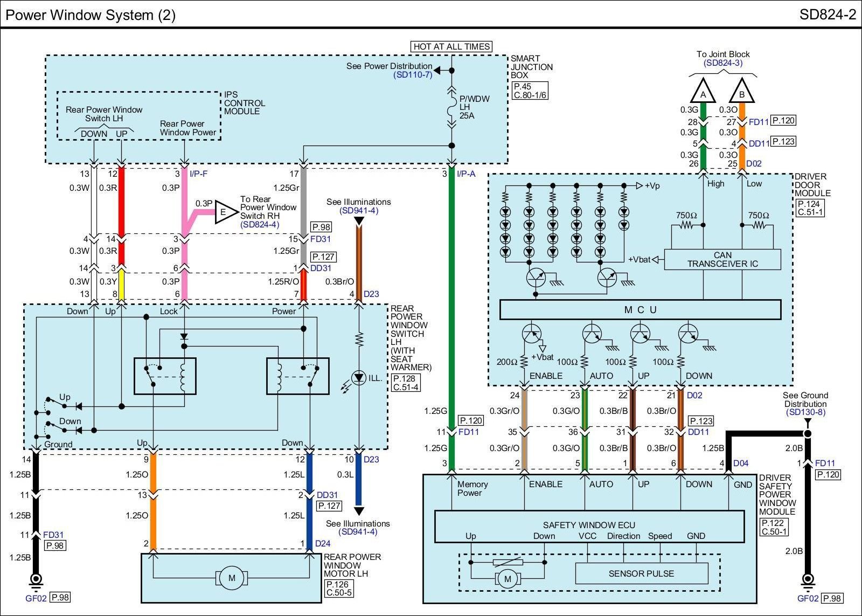Click the triangle connector labeled A
This screenshot has width=862, height=616.
[x=703, y=93]
